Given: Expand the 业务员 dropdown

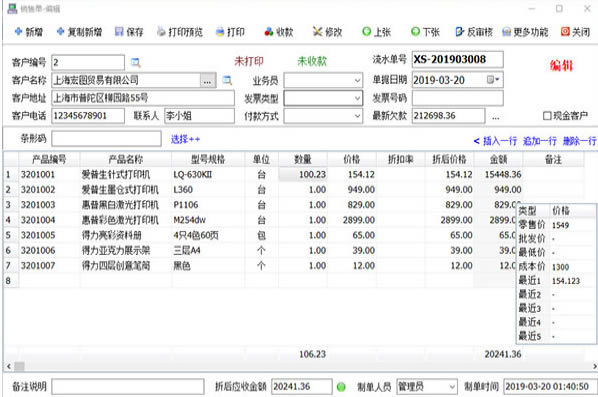Looking at the screenshot, I should tap(357, 80).
